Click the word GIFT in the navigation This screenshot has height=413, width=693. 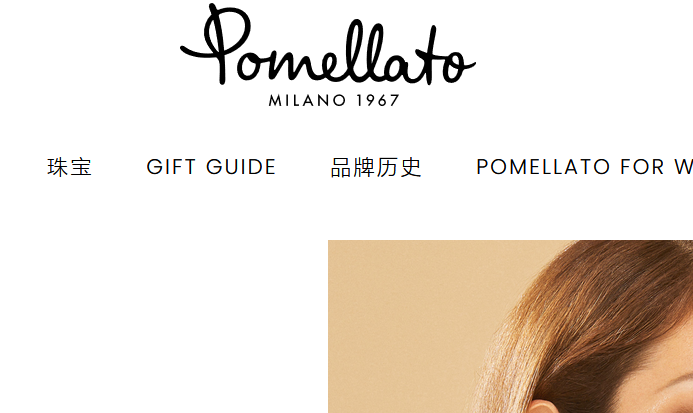point(171,167)
